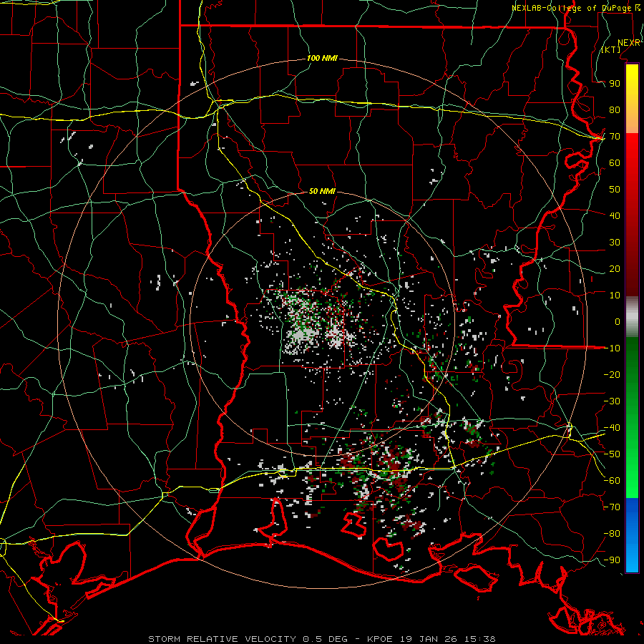The height and width of the screenshot is (644, 644).
Task: Click the gray near-zero segment of the color bar
Action: pos(632,317)
